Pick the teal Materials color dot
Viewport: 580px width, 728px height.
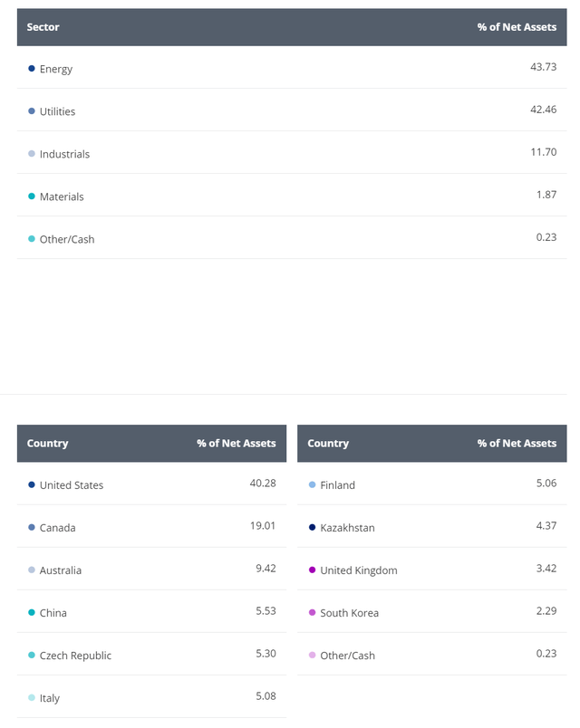(32, 196)
